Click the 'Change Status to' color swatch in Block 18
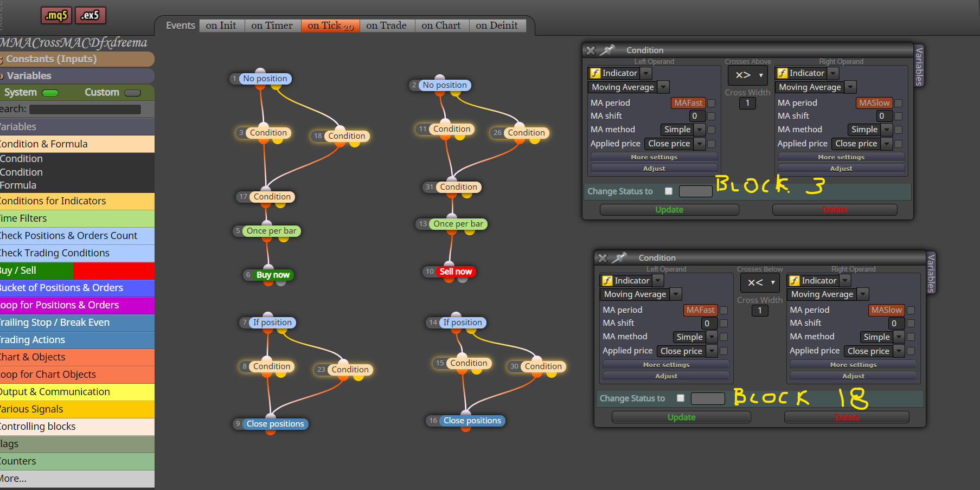The height and width of the screenshot is (490, 980). pyautogui.click(x=708, y=398)
